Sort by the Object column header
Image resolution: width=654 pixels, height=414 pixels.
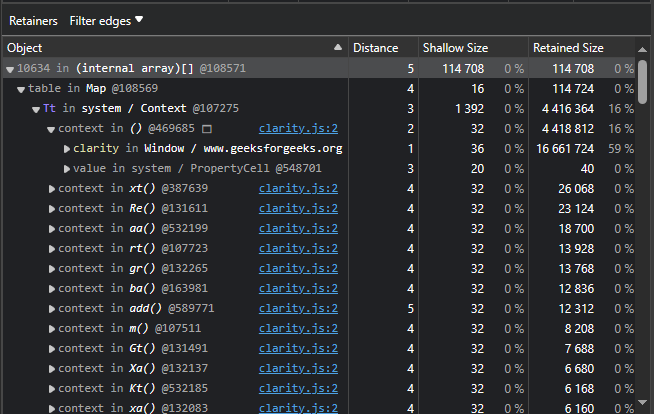25,48
